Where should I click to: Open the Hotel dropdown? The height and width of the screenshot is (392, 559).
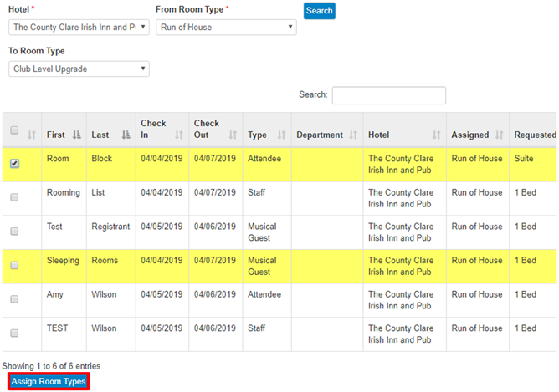tap(79, 28)
